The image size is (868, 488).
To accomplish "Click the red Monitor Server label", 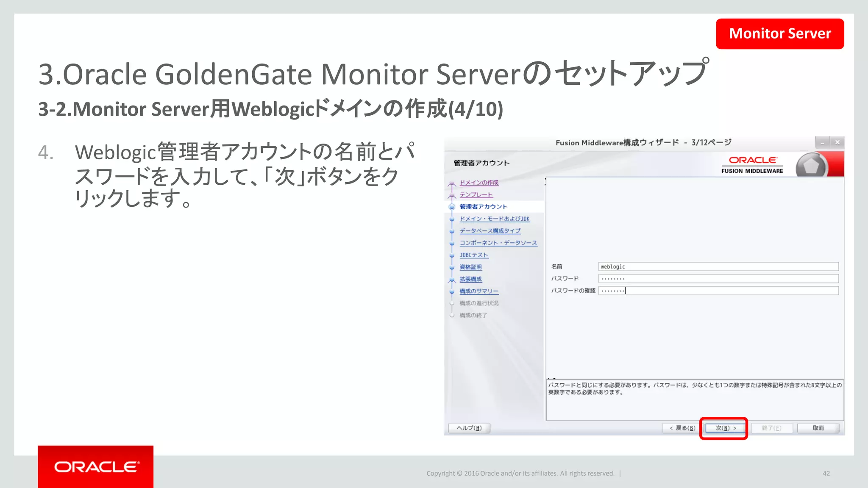I will tap(780, 33).
